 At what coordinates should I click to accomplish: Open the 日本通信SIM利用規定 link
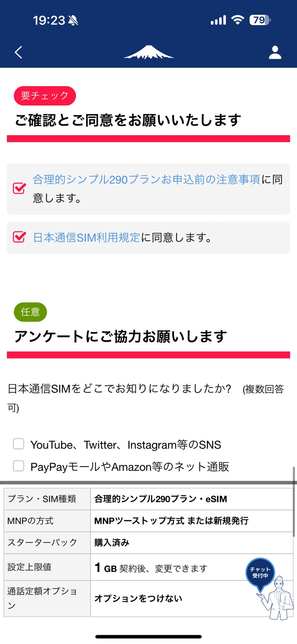point(87,237)
